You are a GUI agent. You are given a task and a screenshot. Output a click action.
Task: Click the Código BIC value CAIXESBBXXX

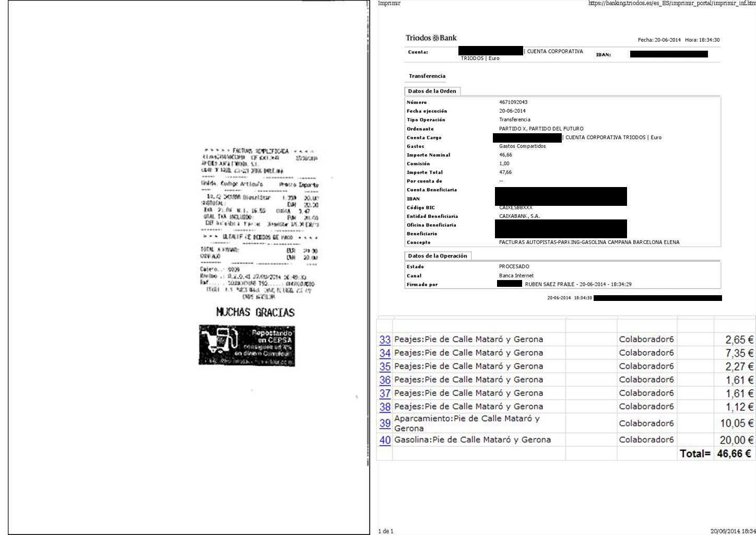point(516,207)
